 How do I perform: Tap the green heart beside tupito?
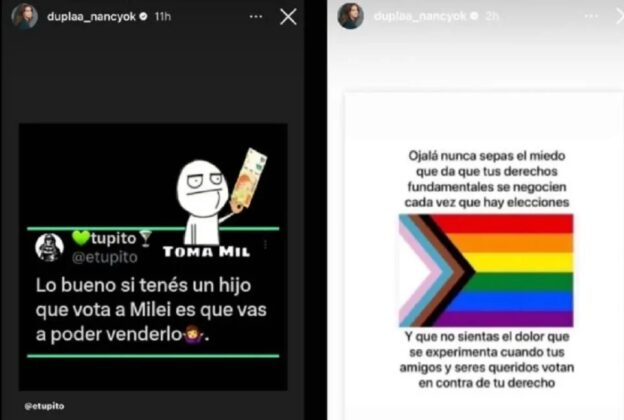point(81,238)
